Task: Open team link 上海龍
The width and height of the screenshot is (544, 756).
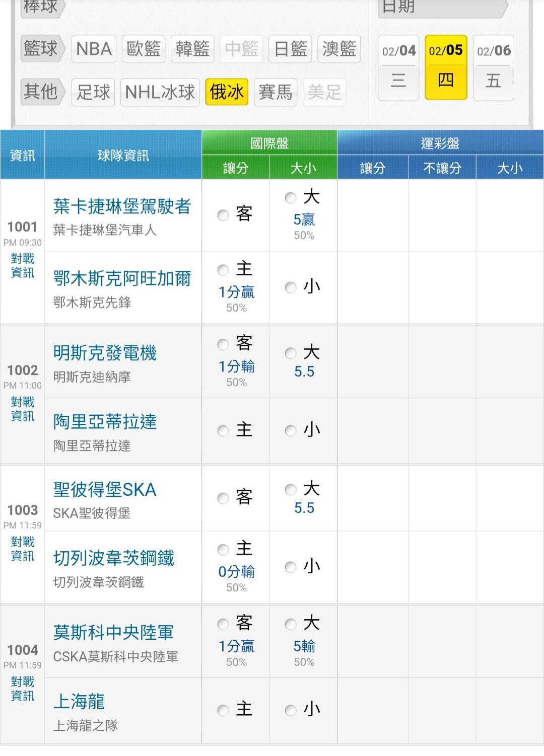Action: [x=79, y=701]
